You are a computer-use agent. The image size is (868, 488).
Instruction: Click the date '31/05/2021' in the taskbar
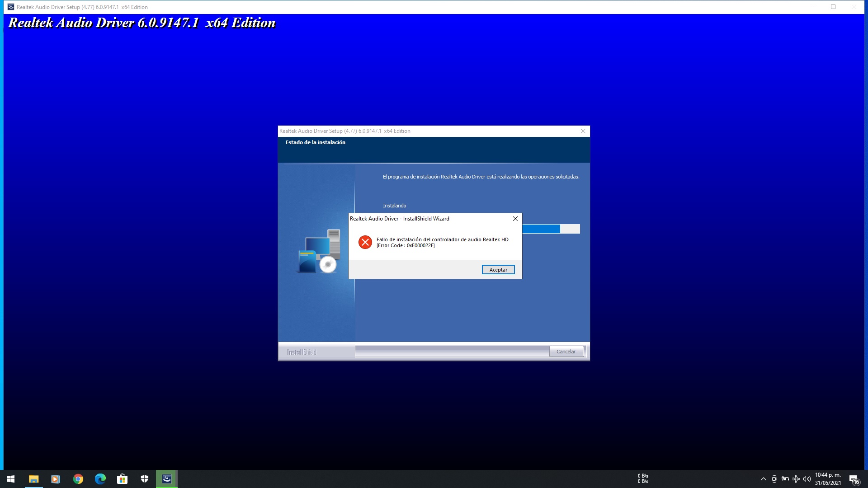828,483
